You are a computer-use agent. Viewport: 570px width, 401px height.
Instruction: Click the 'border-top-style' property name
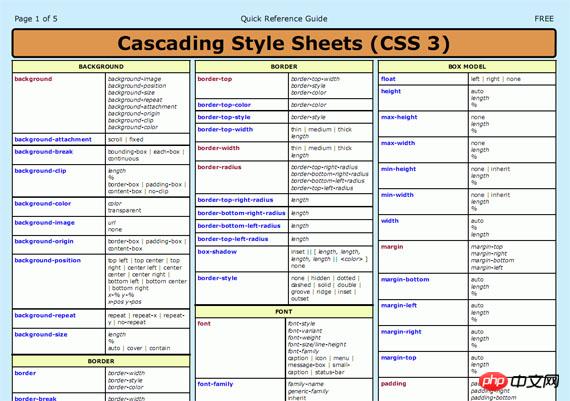click(224, 117)
